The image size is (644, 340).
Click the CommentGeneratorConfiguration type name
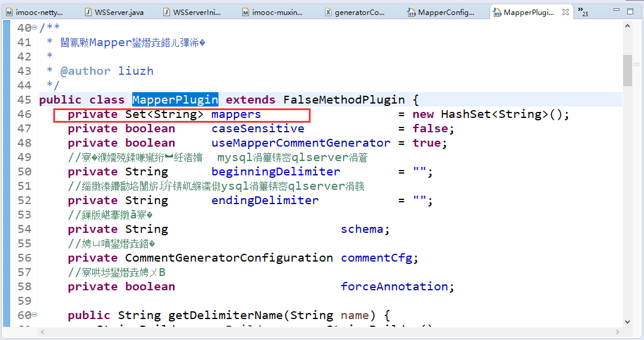[x=229, y=258]
